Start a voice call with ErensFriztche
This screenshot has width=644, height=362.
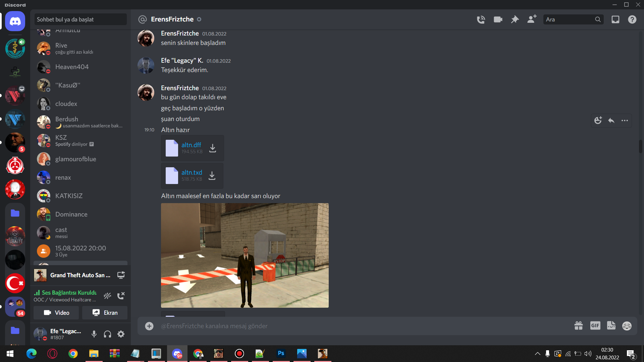(x=481, y=19)
